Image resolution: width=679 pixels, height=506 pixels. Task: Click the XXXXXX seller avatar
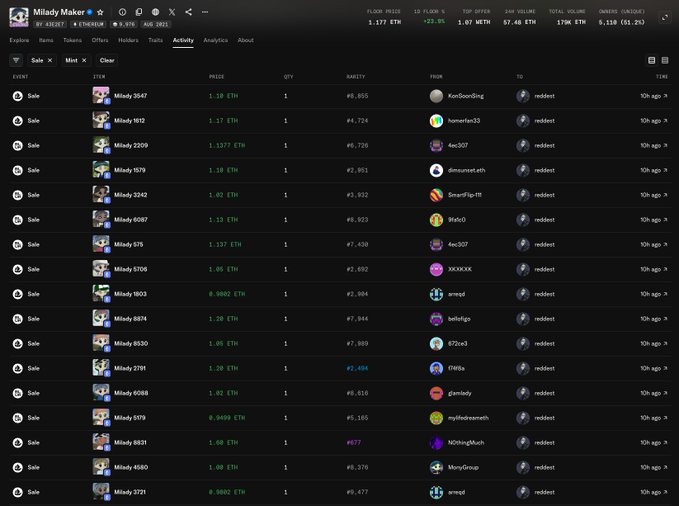[x=436, y=269]
